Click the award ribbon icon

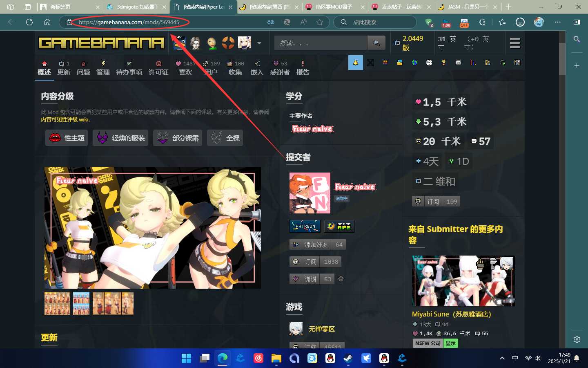click(443, 63)
